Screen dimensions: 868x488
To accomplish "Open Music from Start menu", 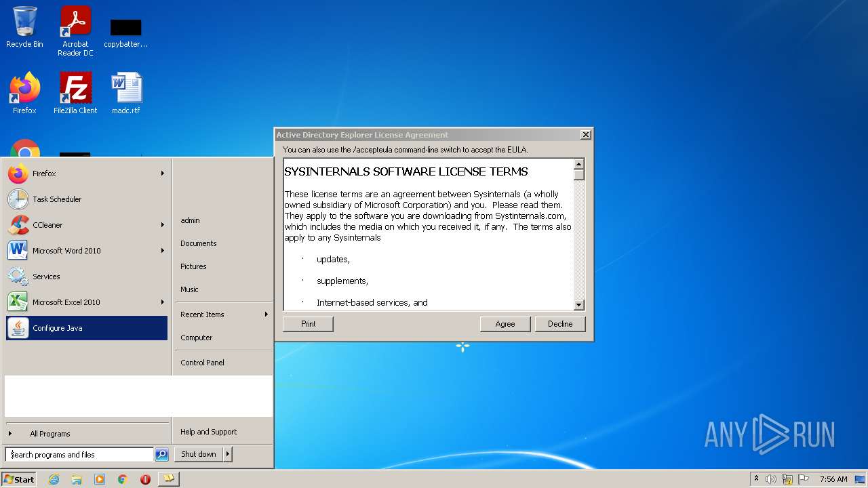I will click(x=189, y=289).
